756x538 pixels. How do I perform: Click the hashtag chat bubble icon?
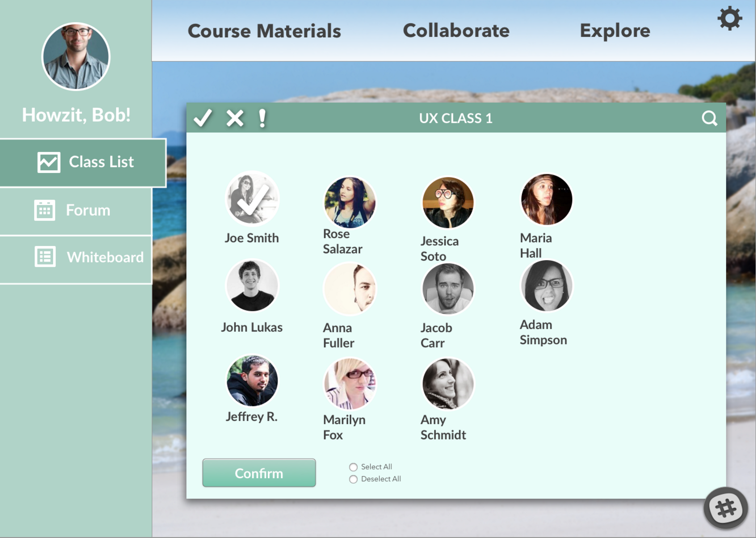click(x=726, y=508)
